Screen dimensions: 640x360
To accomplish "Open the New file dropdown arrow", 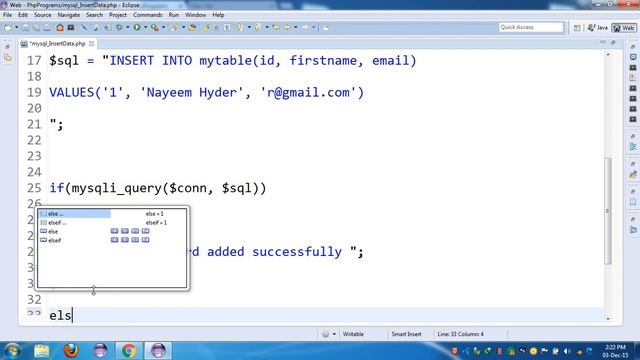I will click(x=17, y=27).
